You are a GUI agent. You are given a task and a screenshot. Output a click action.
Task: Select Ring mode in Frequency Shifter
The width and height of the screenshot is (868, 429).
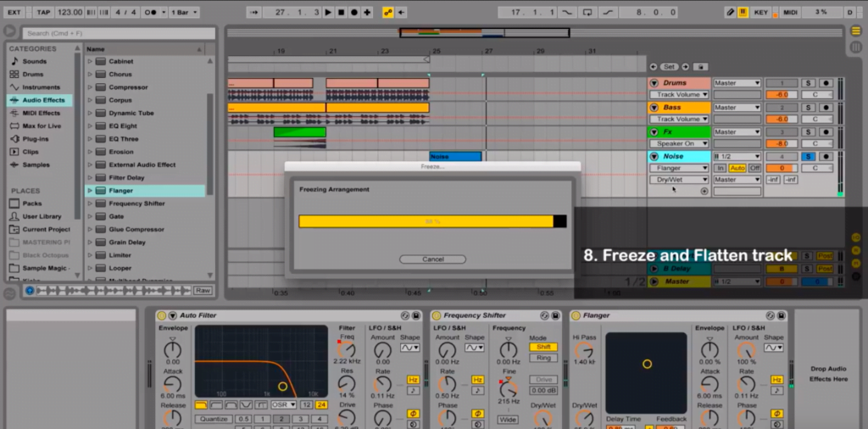tap(543, 358)
